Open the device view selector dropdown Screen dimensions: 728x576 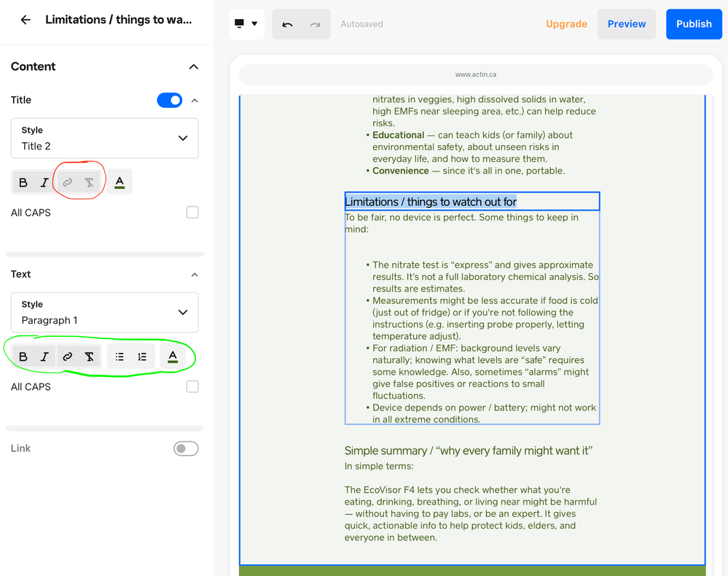pyautogui.click(x=246, y=24)
